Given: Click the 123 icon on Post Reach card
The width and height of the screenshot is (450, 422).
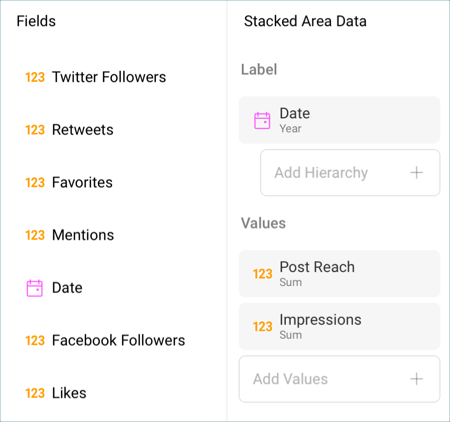Looking at the screenshot, I should (x=262, y=274).
